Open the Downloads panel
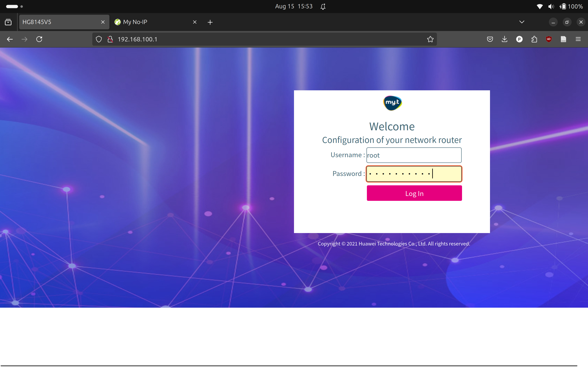The height and width of the screenshot is (367, 588). (x=504, y=39)
